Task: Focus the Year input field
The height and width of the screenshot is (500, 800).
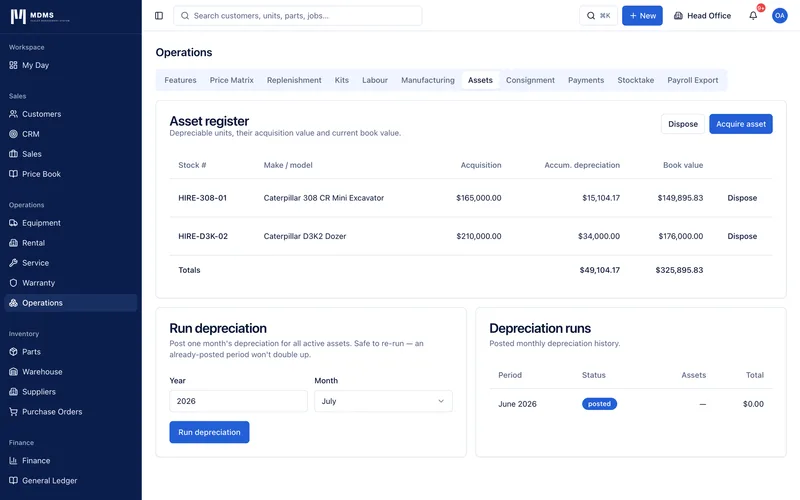Action: [x=238, y=401]
